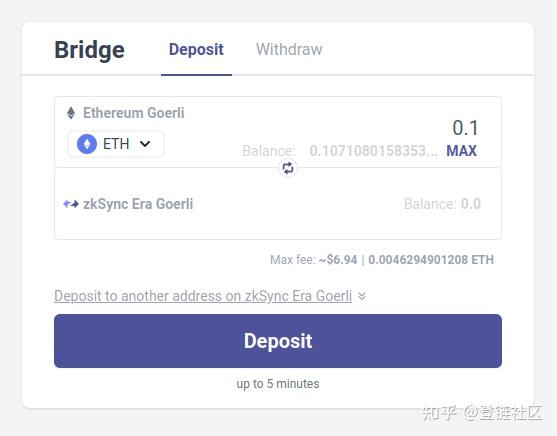Click the large Deposit button

click(278, 341)
